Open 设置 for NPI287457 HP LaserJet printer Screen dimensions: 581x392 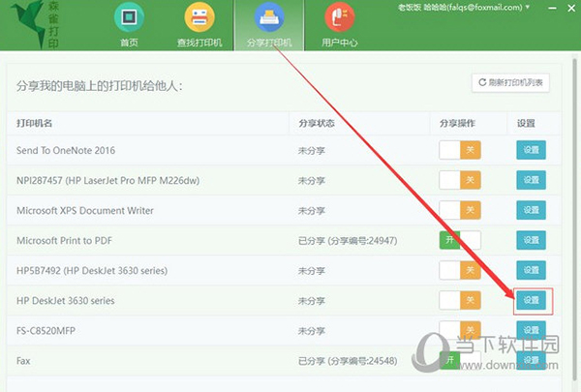pos(531,180)
